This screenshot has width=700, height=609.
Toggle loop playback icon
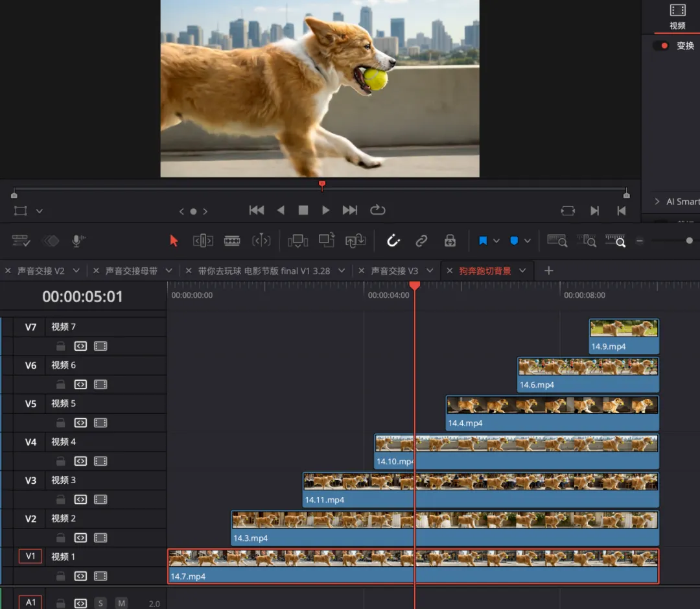(377, 210)
